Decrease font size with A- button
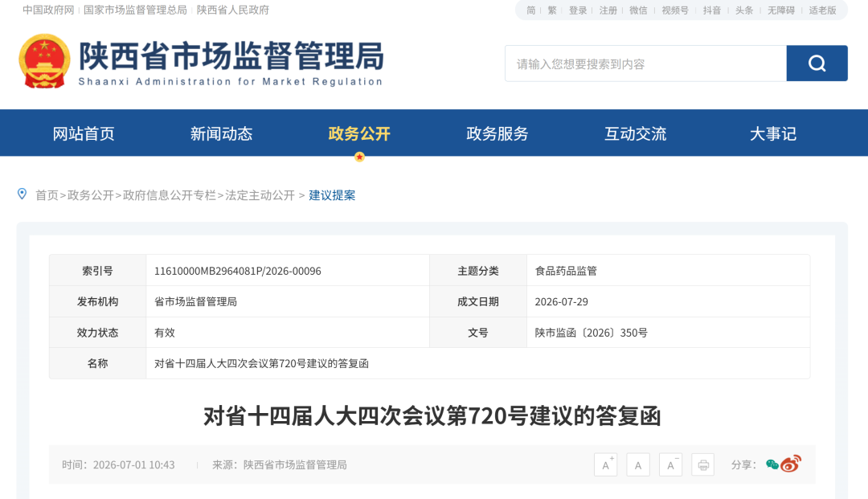The width and height of the screenshot is (868, 499). pos(670,464)
